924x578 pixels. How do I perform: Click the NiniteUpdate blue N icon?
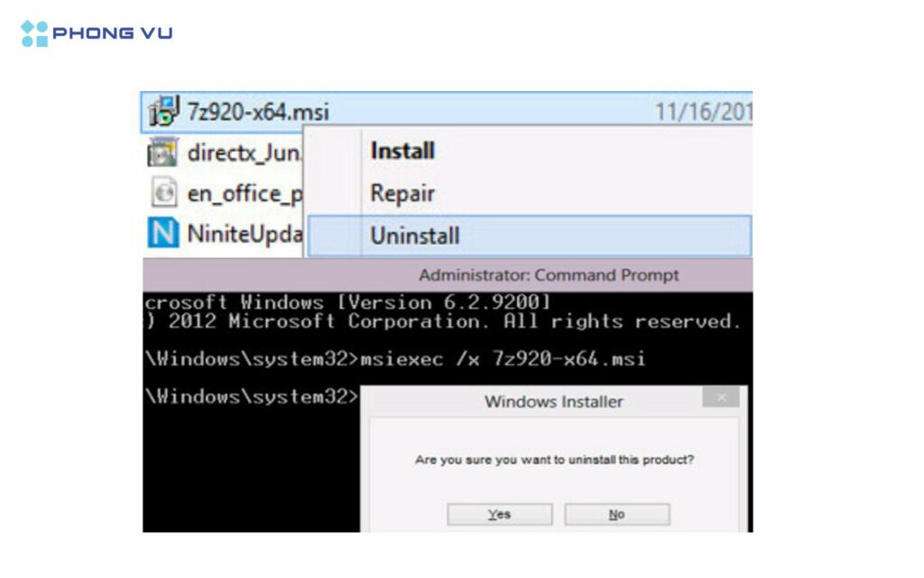pyautogui.click(x=163, y=232)
